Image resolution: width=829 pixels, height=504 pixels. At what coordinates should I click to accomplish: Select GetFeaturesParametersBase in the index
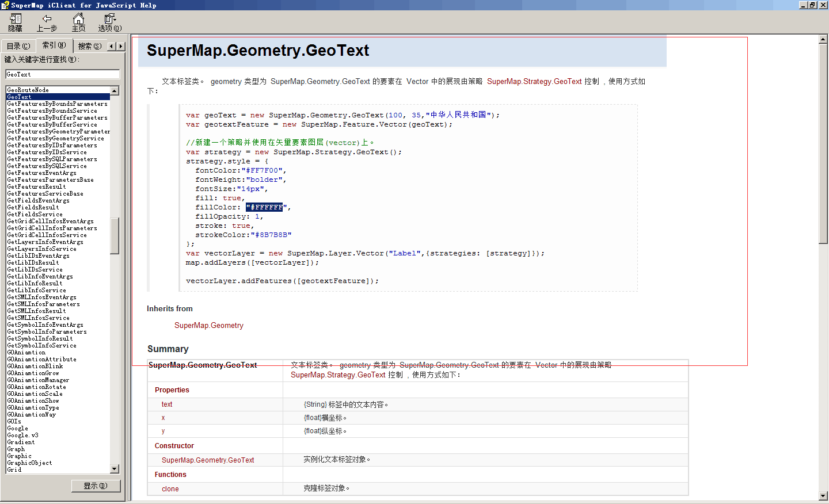(50, 180)
